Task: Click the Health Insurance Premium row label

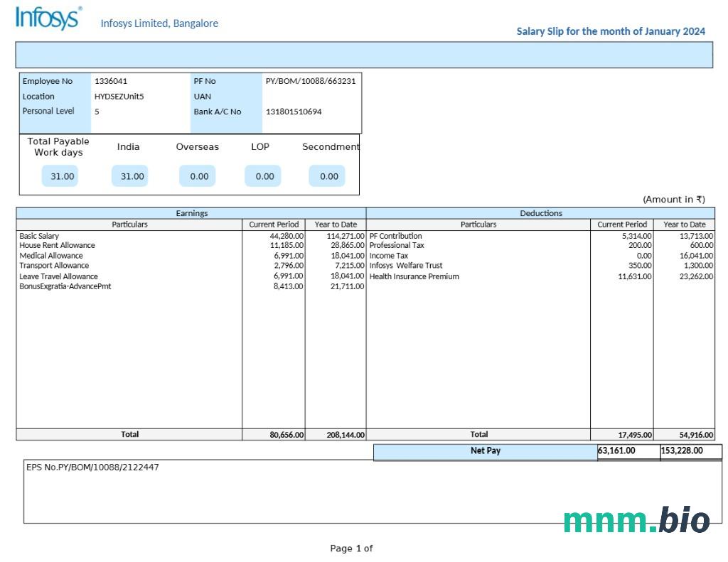Action: 414,276
